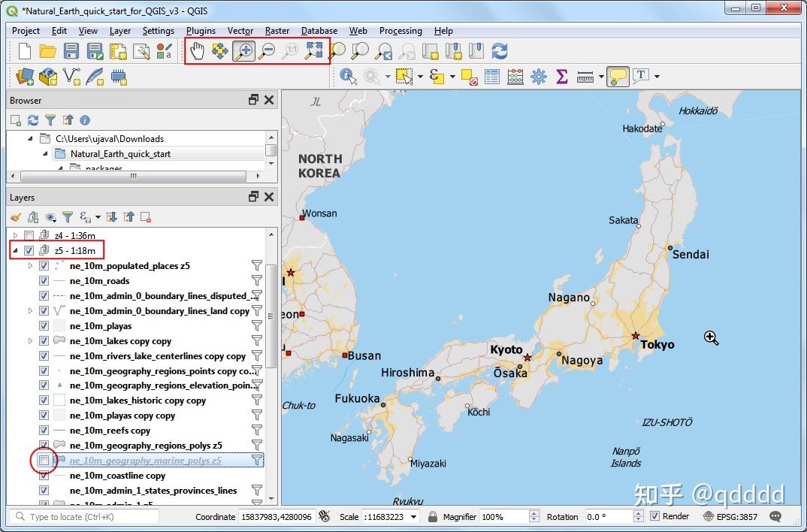Add a new layer group in Layers panel
The height and width of the screenshot is (532, 807).
(x=32, y=218)
